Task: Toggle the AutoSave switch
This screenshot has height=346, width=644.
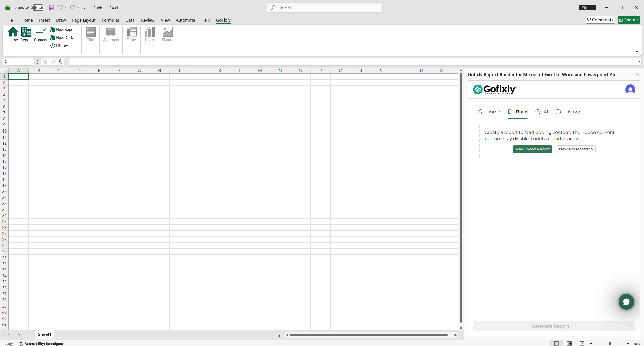Action: pos(38,8)
